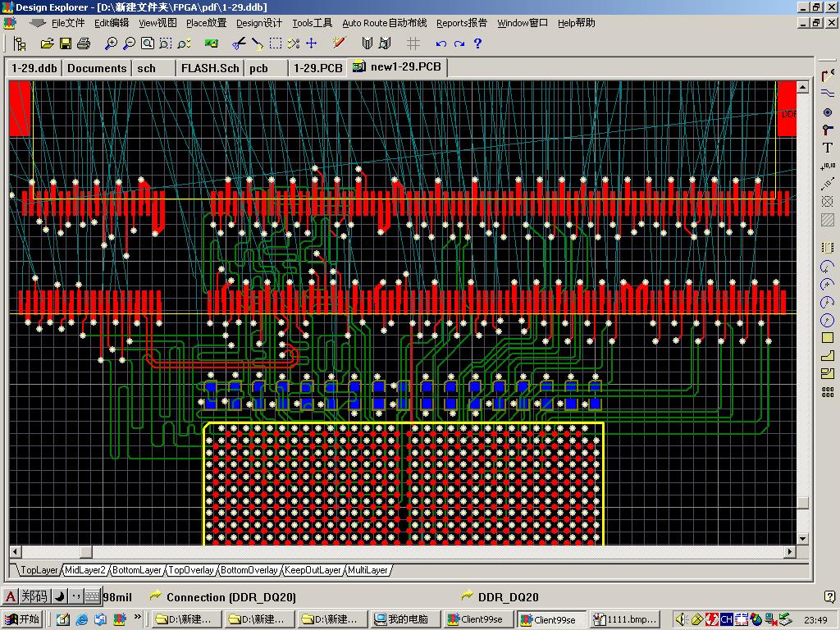Select the Place Component tool
Viewport: 840px width, 630px height.
pos(827,247)
